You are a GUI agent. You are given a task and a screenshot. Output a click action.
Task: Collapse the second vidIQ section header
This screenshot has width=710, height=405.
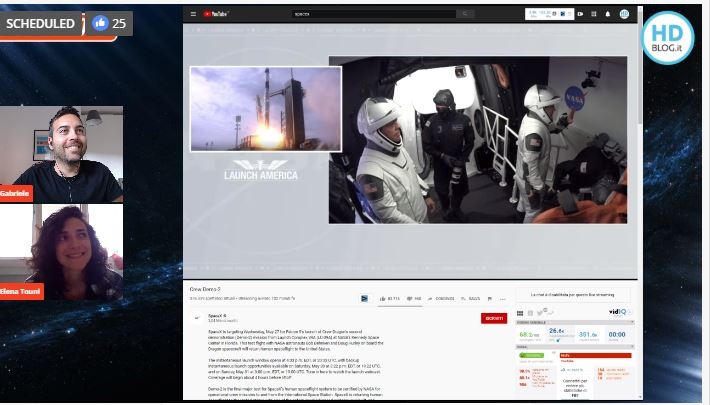[x=575, y=347]
